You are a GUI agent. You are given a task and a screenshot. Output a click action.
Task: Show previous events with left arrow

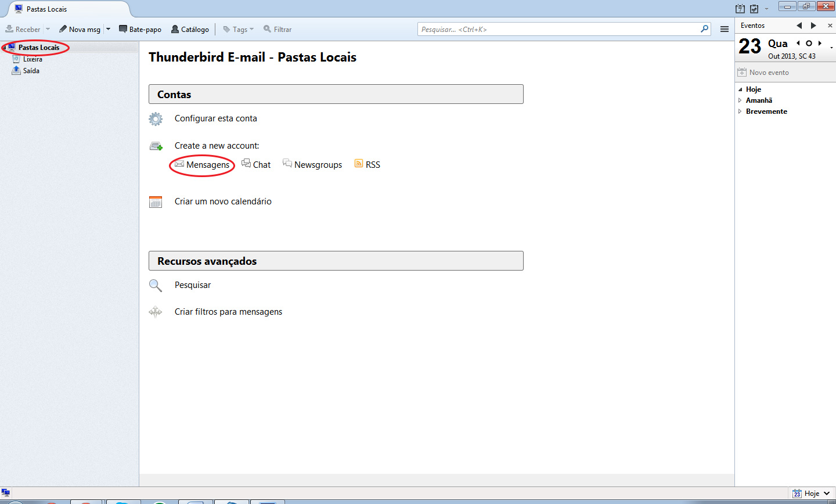click(x=799, y=26)
